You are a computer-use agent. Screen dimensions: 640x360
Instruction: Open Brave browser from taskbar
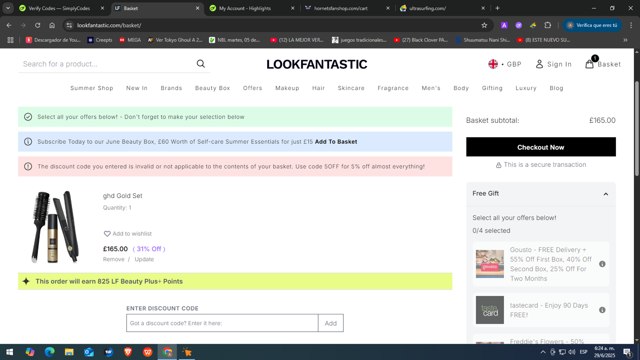coord(128,352)
